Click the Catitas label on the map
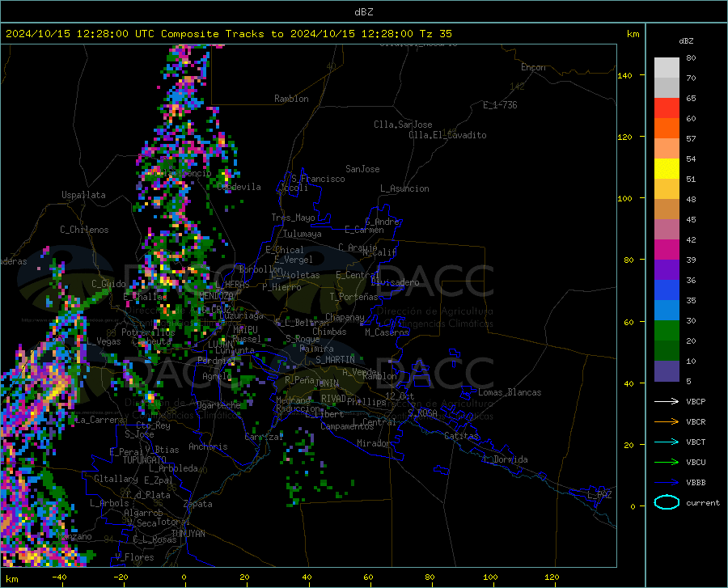Viewport: 728px width, 588px height. pos(461,436)
